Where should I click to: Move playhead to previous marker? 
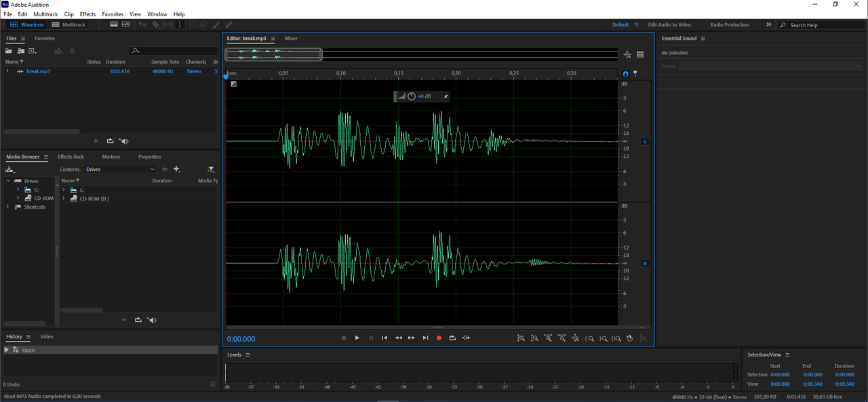(384, 338)
